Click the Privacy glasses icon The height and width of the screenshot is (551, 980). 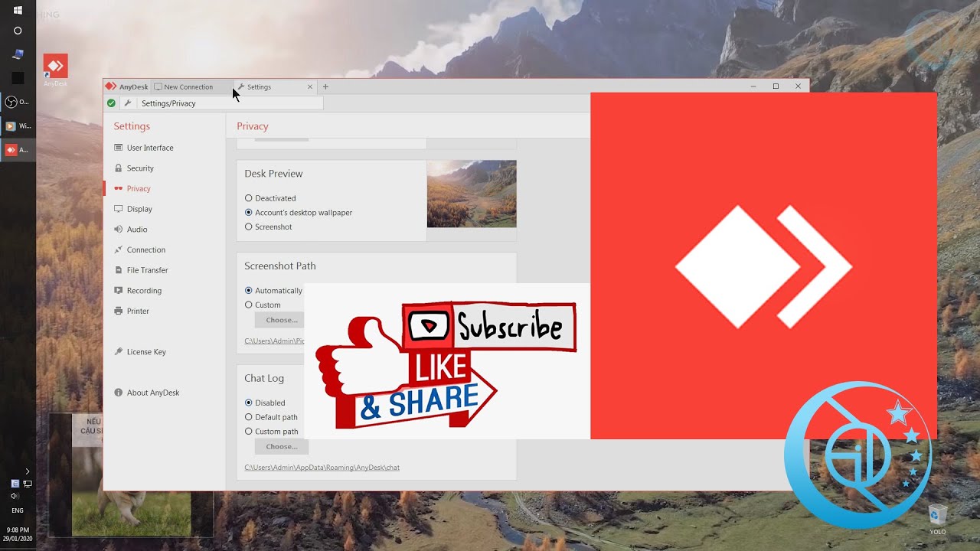(119, 188)
